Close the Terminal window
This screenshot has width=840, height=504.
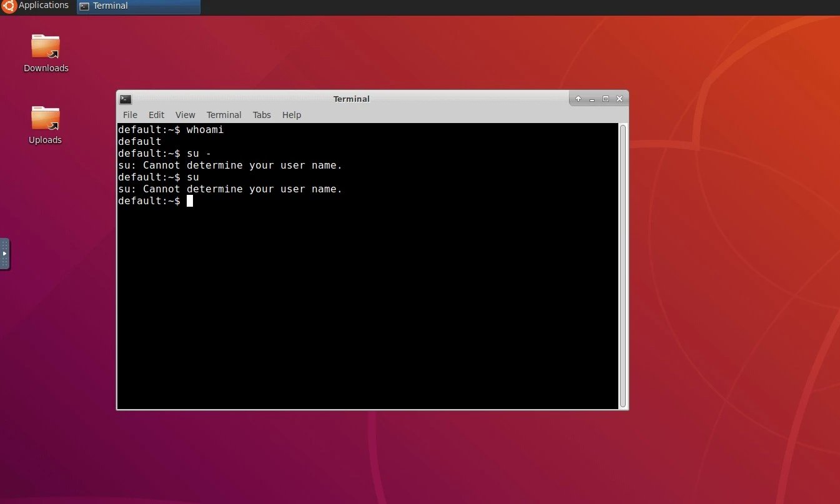click(620, 99)
